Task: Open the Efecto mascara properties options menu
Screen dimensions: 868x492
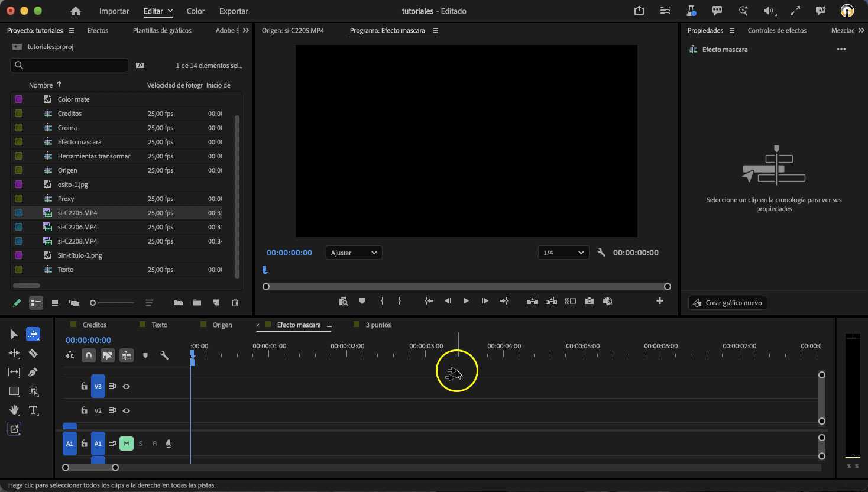Action: tap(841, 50)
